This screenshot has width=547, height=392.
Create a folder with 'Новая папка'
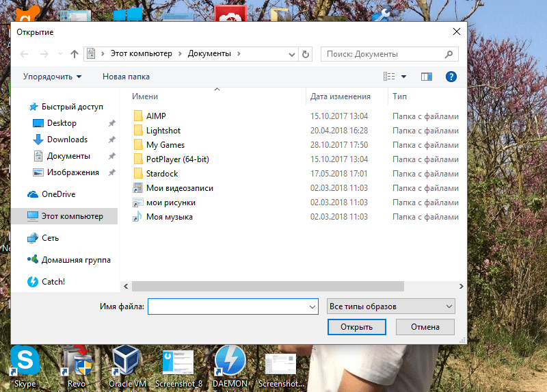(126, 77)
